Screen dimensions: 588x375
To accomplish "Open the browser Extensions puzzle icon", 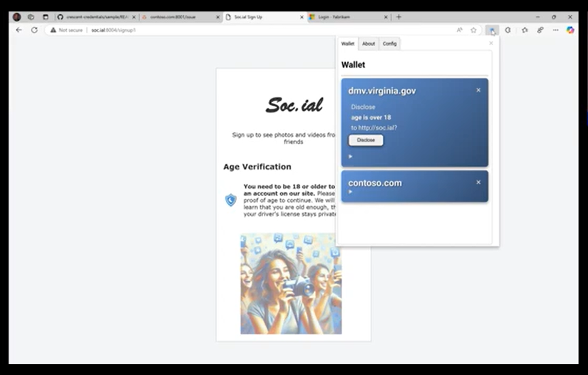I will [x=508, y=30].
